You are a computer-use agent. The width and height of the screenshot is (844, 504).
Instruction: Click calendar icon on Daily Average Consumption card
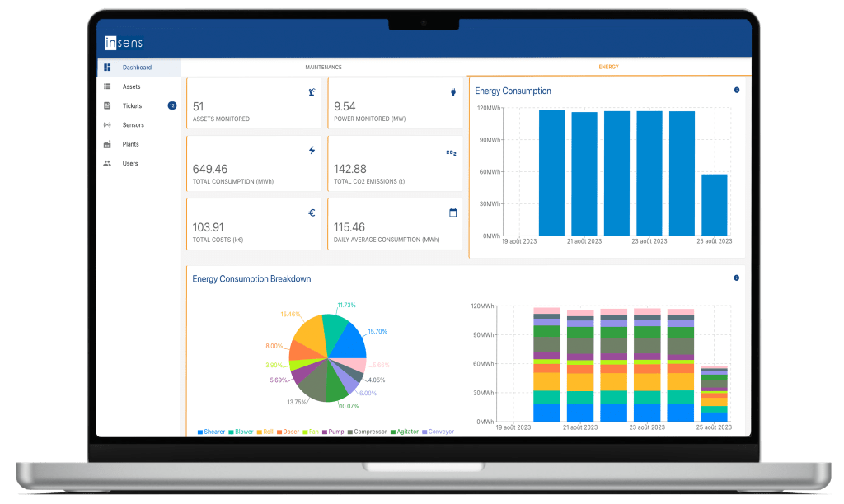(452, 212)
